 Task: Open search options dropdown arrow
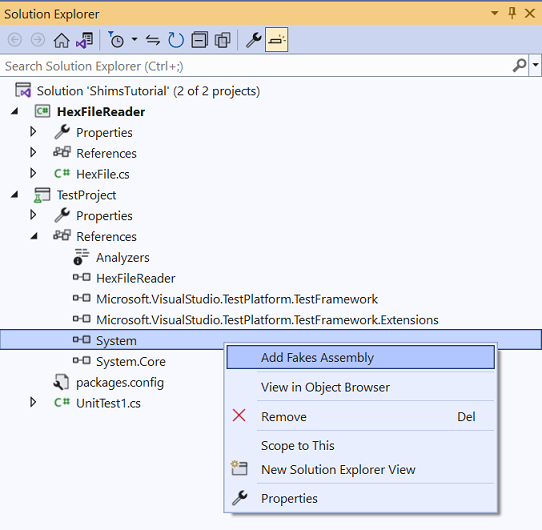(535, 65)
